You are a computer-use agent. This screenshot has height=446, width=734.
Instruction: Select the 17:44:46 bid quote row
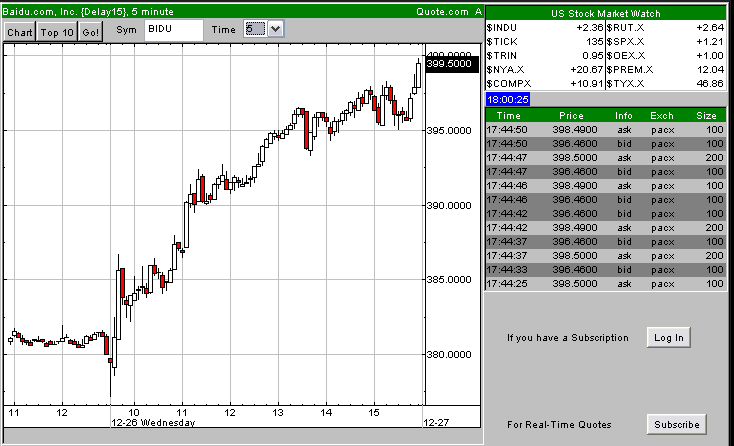(x=606, y=200)
